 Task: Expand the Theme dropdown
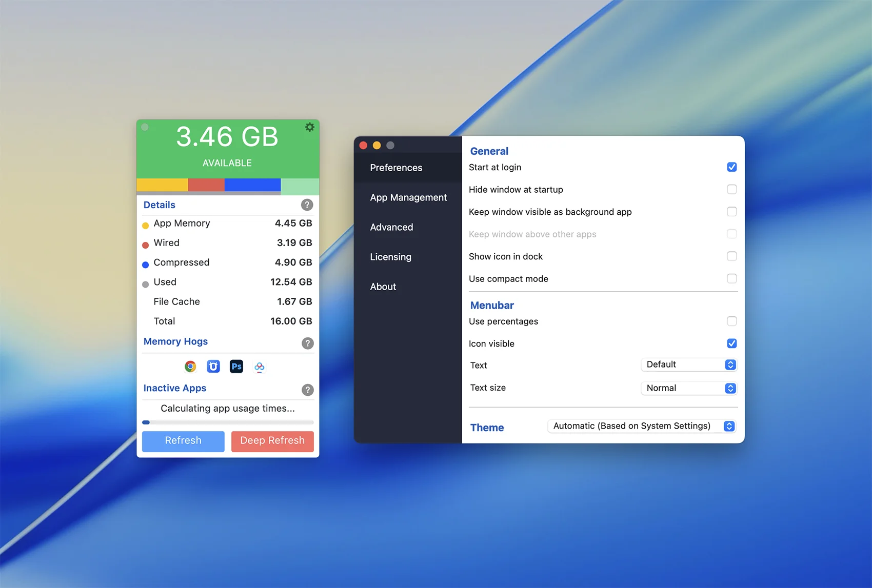[x=641, y=426]
